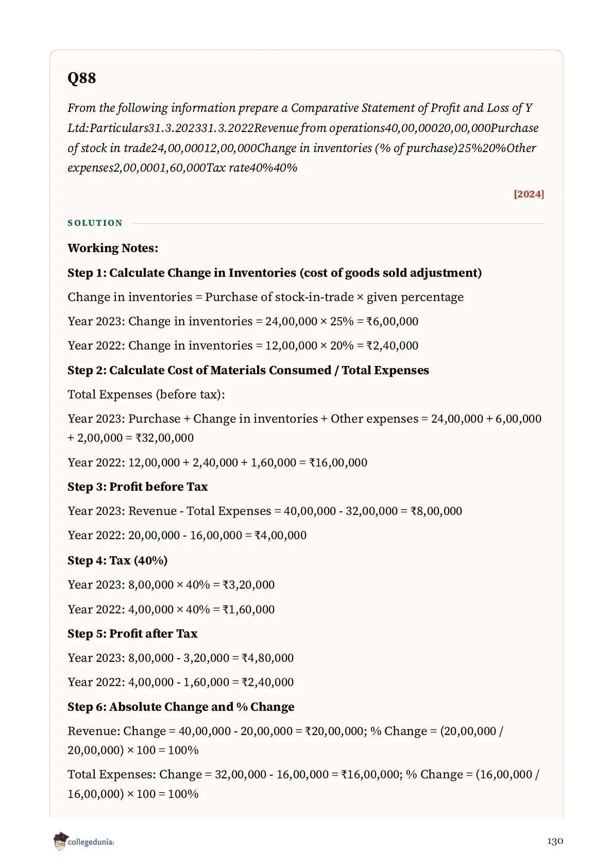613x868 pixels.
Task: Click the Total Expenses (before tax) line
Action: [x=146, y=394]
